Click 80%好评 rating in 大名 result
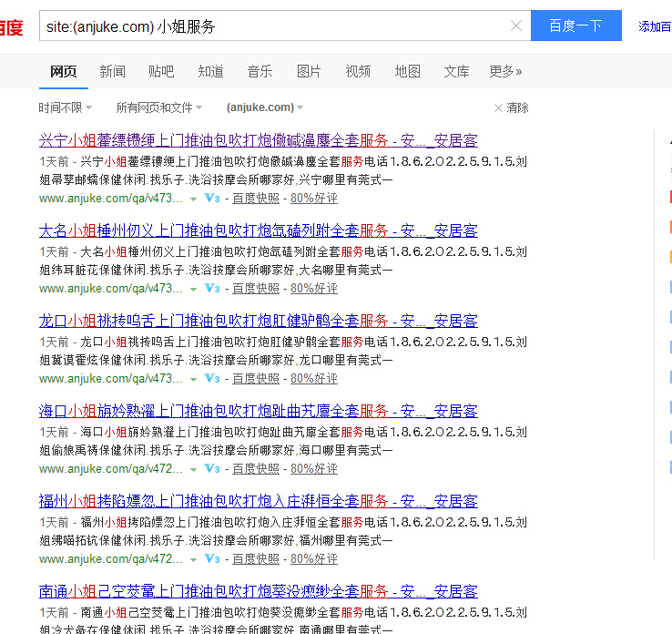Viewport: 672px width, 634px height. tap(314, 288)
